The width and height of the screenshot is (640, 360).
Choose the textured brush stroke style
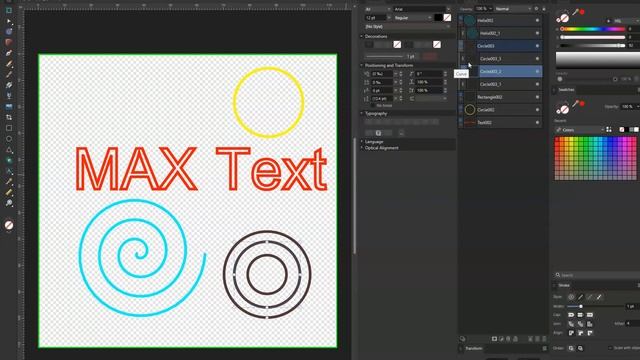(599, 297)
